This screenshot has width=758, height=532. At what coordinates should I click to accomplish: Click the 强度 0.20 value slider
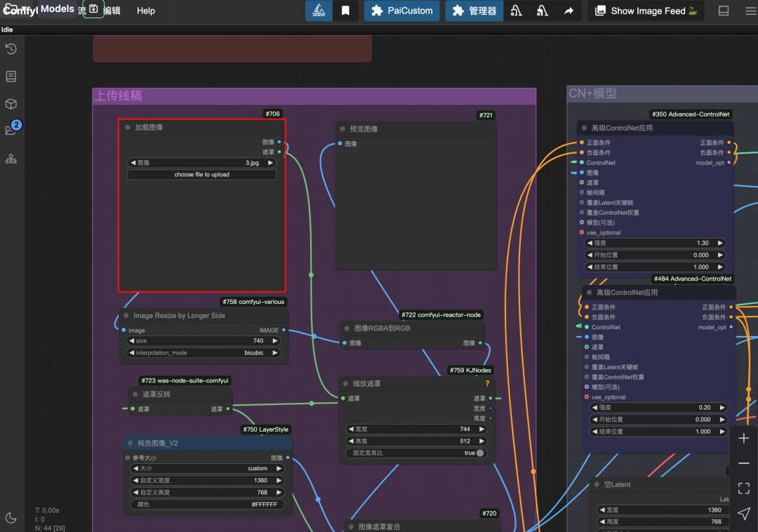click(658, 407)
